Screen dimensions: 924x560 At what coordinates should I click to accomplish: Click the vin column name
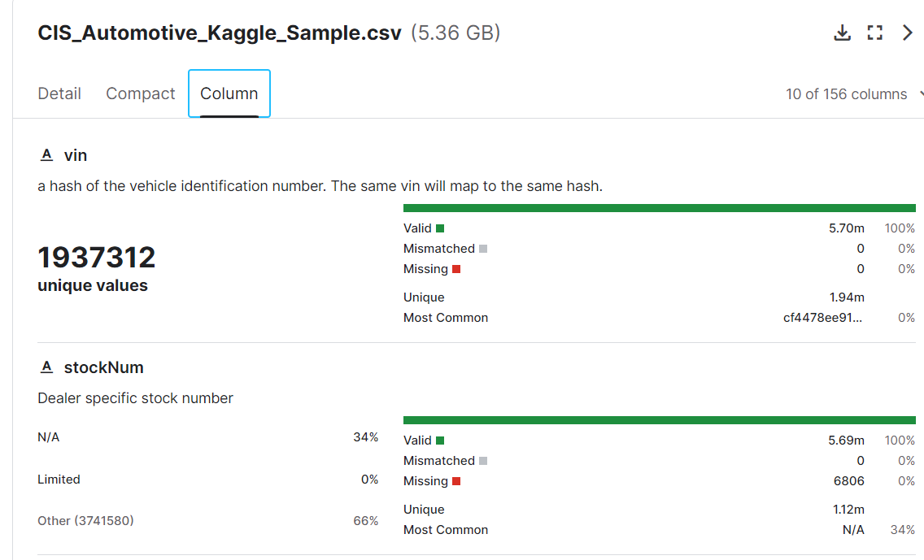pos(76,154)
